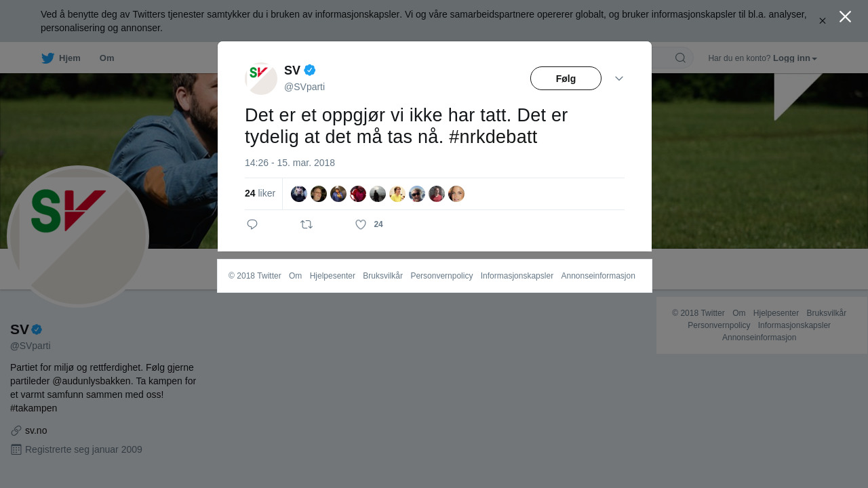Click the #nrkdebatt hashtag
868x488 pixels.
[x=493, y=137]
